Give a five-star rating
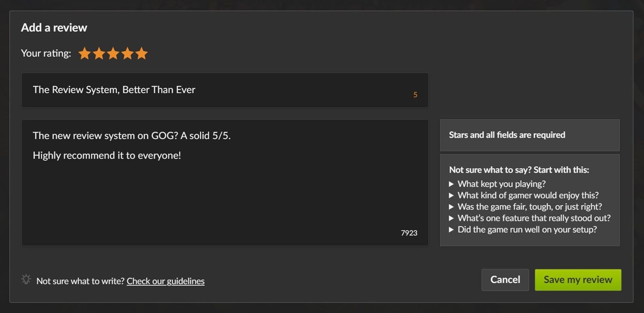This screenshot has width=644, height=313. tap(141, 54)
